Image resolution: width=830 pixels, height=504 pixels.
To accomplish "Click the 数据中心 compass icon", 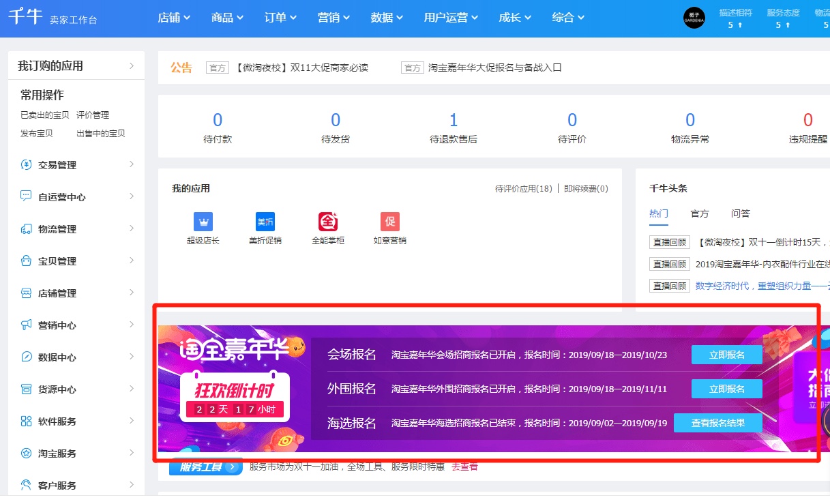I will (27, 357).
